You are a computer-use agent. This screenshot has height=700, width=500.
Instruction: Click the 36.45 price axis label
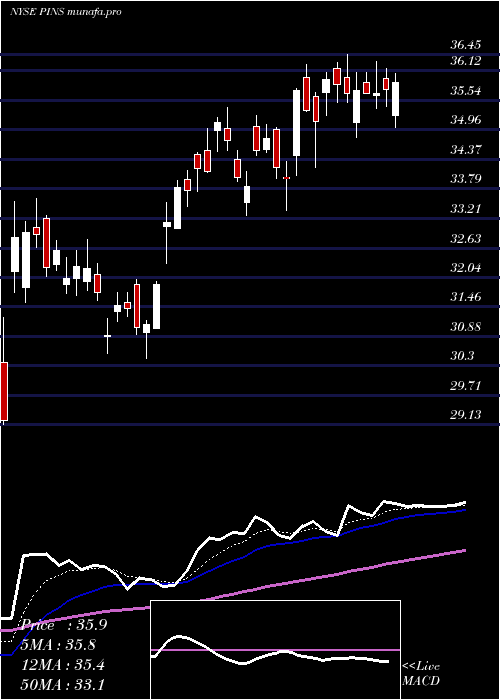(466, 45)
